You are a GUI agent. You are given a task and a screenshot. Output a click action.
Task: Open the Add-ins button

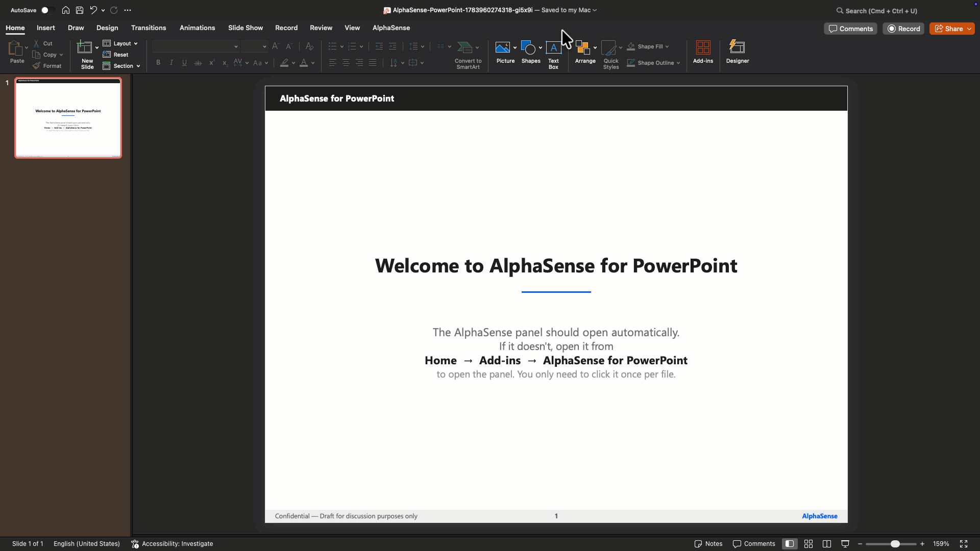pyautogui.click(x=703, y=53)
